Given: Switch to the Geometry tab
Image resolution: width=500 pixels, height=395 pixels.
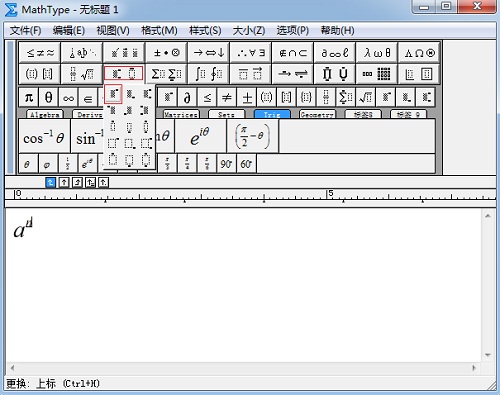Looking at the screenshot, I should click(317, 115).
